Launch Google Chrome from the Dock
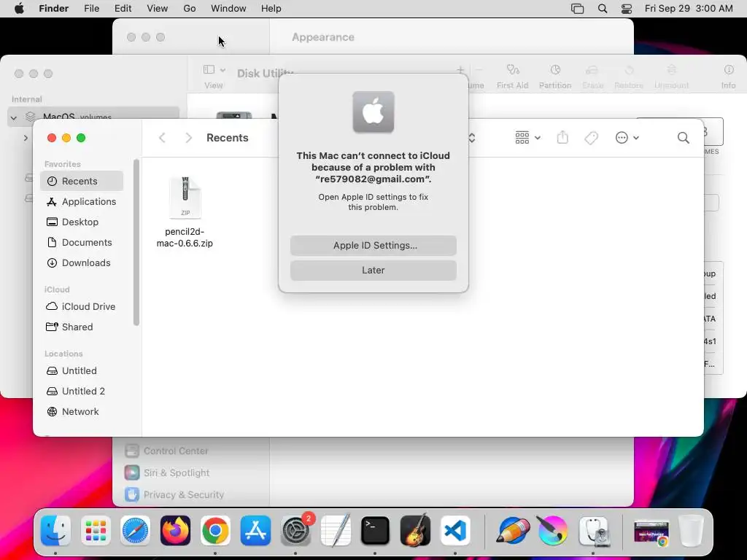This screenshot has width=747, height=560. point(215,531)
